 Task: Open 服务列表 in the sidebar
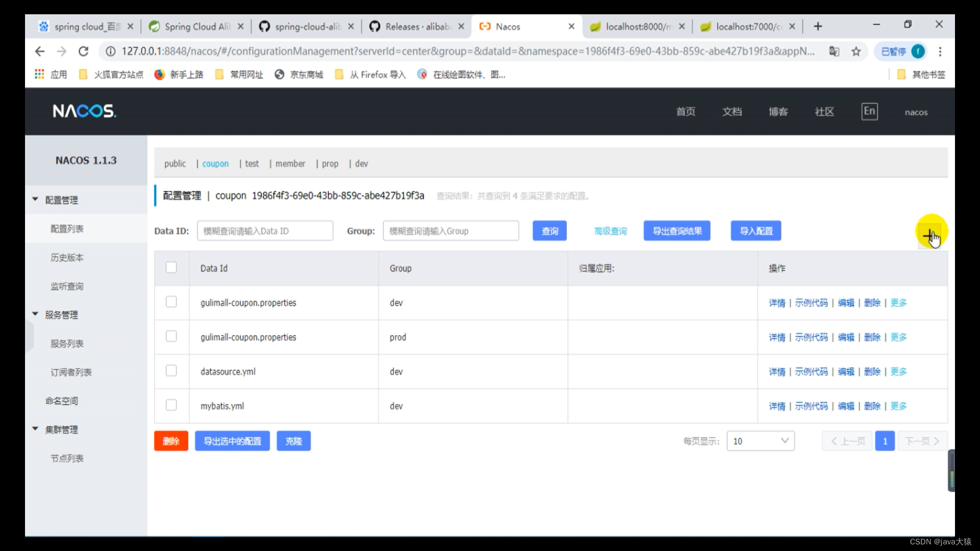click(67, 343)
